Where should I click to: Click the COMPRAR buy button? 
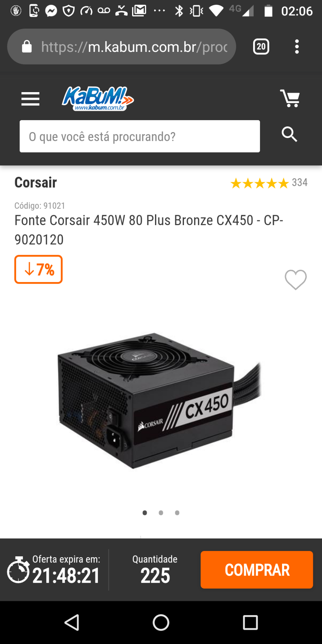(257, 569)
